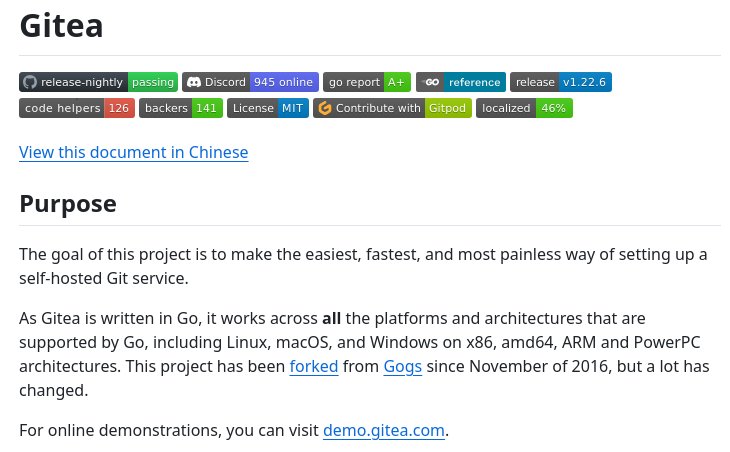Click the "Purpose" section heading
The width and height of the screenshot is (730, 452).
coord(68,204)
